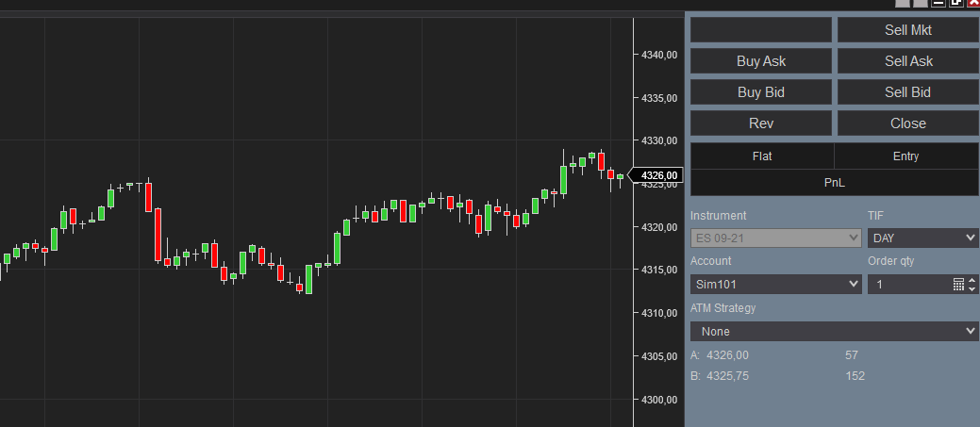Click the Buy Ask button
This screenshot has width=980, height=427.
761,61
